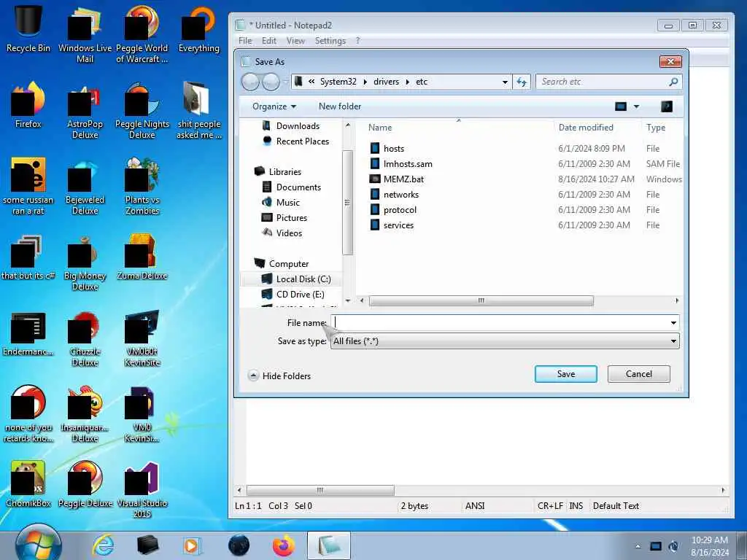Click the Cancel button

[x=639, y=374]
